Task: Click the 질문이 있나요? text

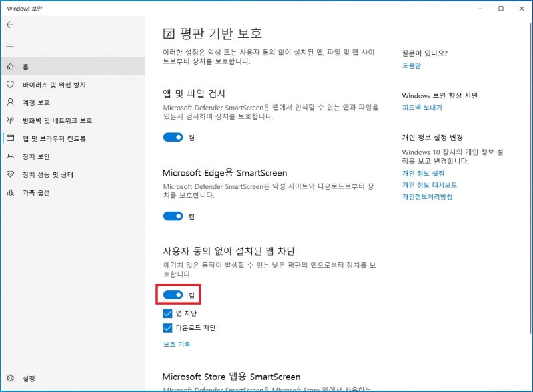Action: [424, 53]
